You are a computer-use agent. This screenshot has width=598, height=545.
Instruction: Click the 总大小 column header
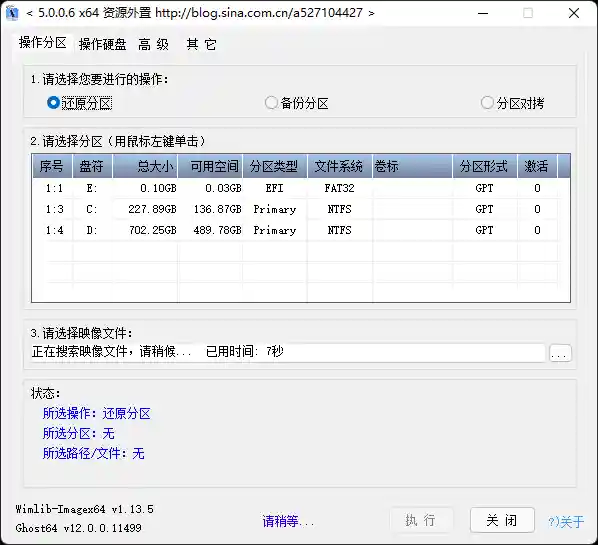145,166
